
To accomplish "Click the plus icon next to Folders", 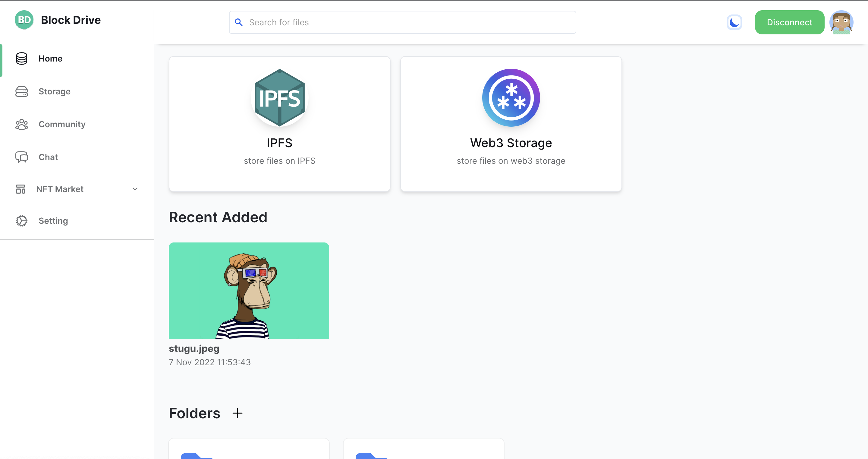I will (x=237, y=413).
